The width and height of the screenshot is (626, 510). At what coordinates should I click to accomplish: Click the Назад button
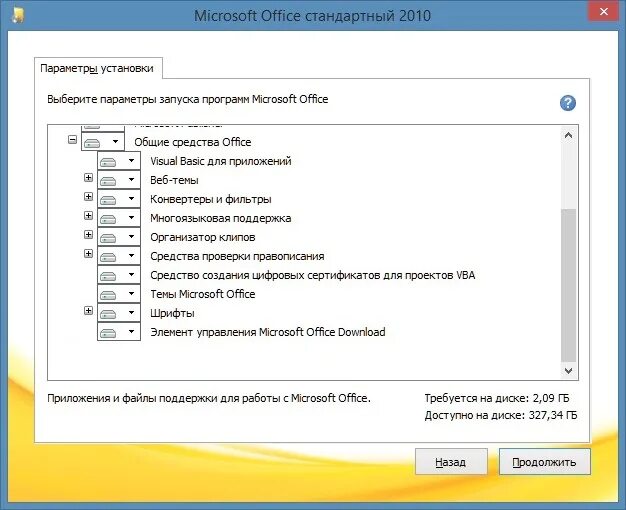coord(451,462)
